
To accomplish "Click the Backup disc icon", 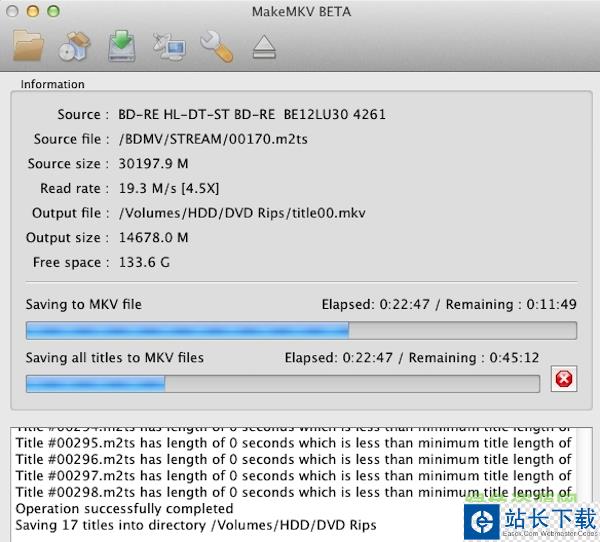I will [x=75, y=47].
